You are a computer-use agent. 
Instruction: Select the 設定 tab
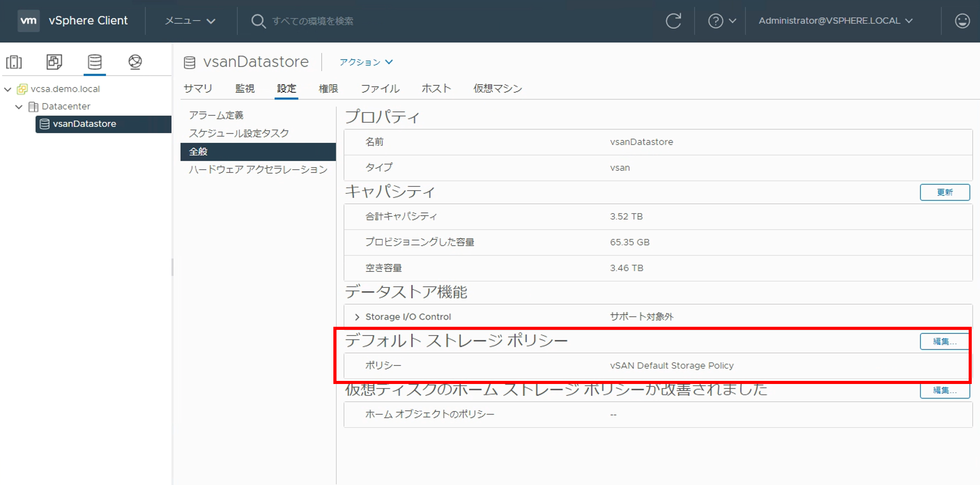[x=286, y=89]
